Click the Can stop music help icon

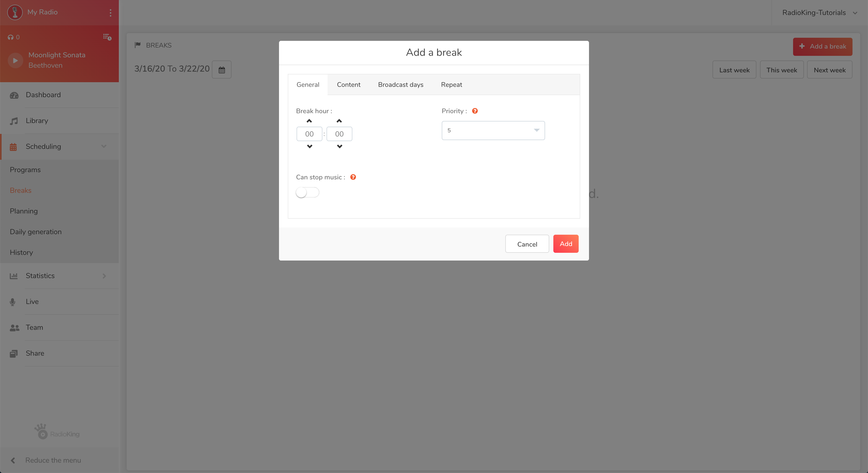pos(353,177)
